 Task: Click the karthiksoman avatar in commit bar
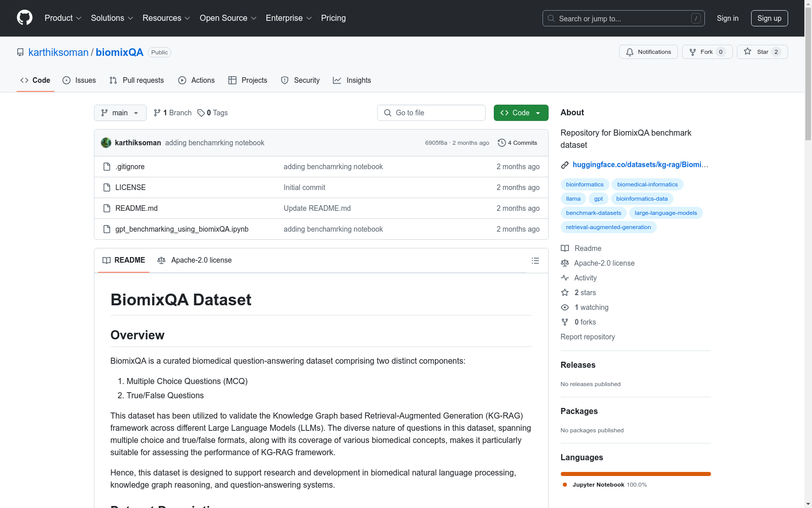click(106, 143)
